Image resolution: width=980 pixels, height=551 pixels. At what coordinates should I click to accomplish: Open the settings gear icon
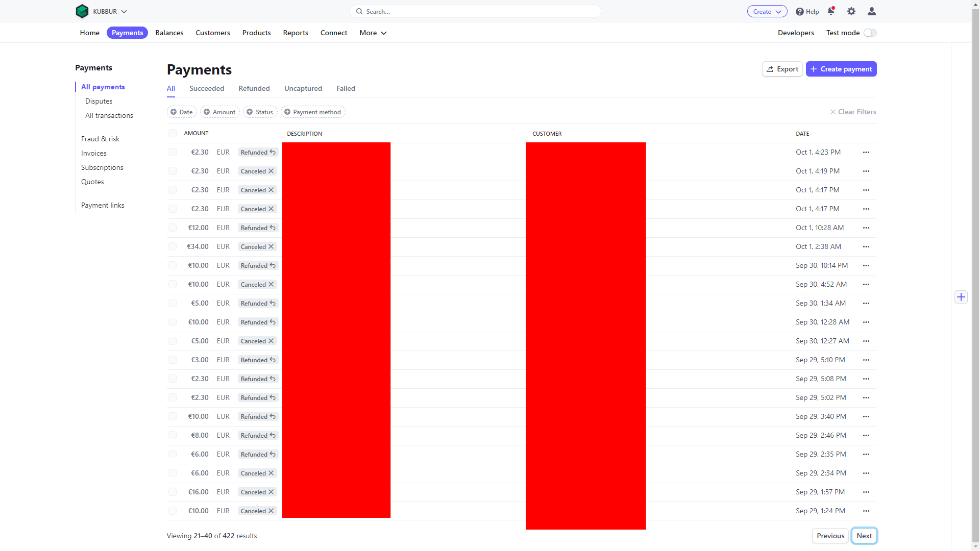[x=851, y=11]
